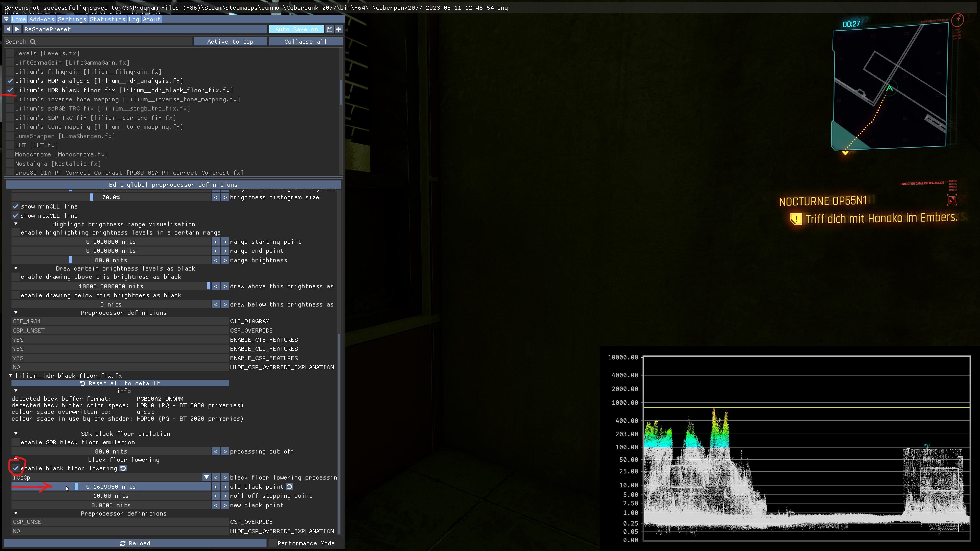Click the Active to top button

click(230, 42)
